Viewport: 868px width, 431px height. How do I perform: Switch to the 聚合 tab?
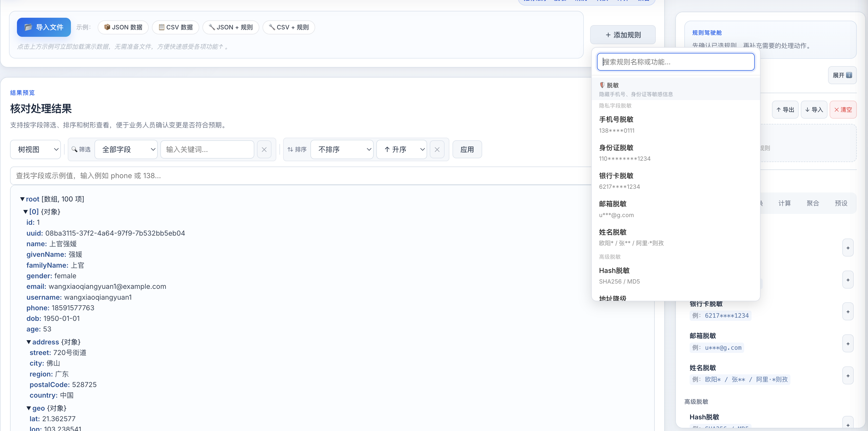coord(813,203)
